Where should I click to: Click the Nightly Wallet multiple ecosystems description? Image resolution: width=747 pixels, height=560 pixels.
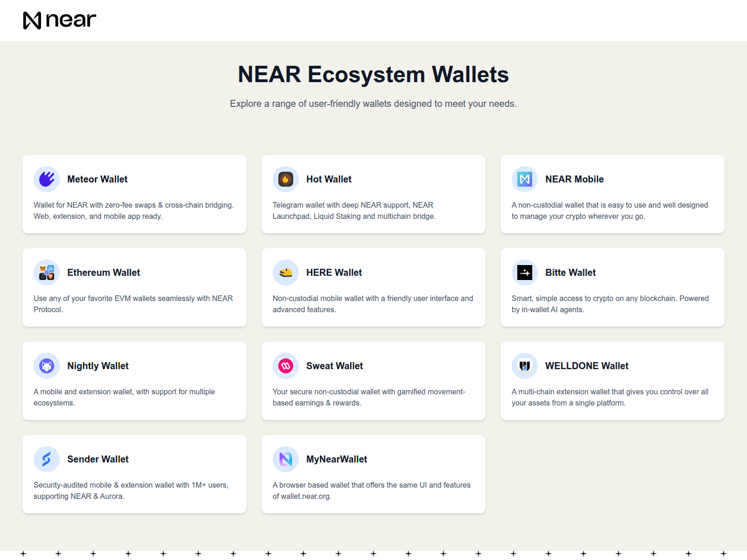tap(124, 397)
